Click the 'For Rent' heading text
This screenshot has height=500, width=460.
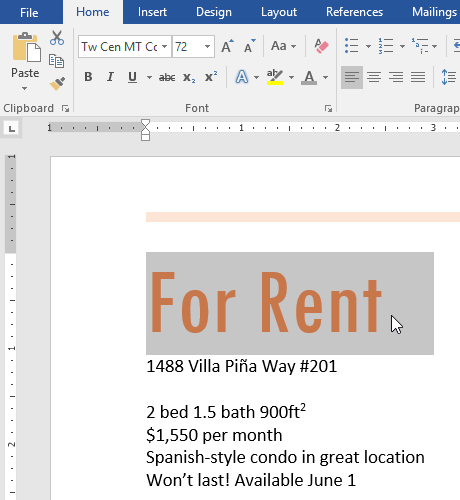point(266,303)
